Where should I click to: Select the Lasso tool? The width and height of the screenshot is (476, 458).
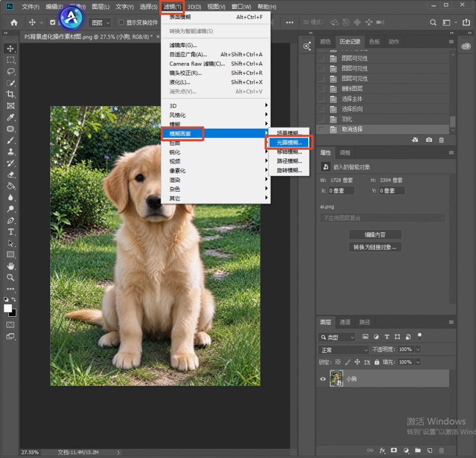coord(11,71)
